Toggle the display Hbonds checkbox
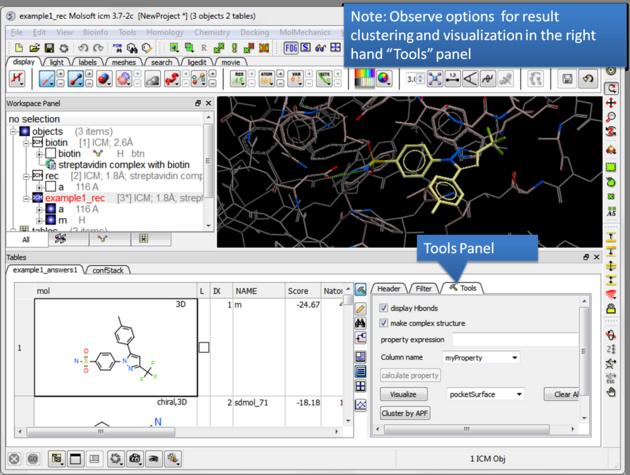 [385, 308]
